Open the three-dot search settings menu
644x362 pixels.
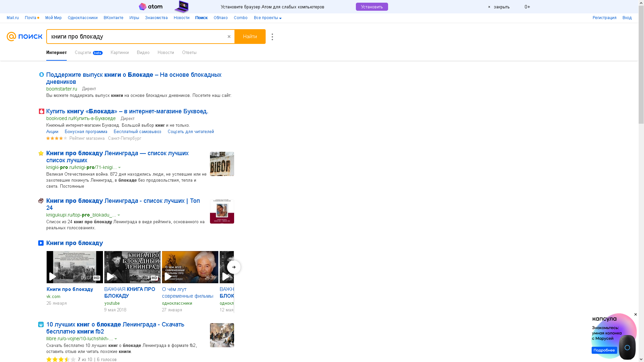pyautogui.click(x=272, y=37)
